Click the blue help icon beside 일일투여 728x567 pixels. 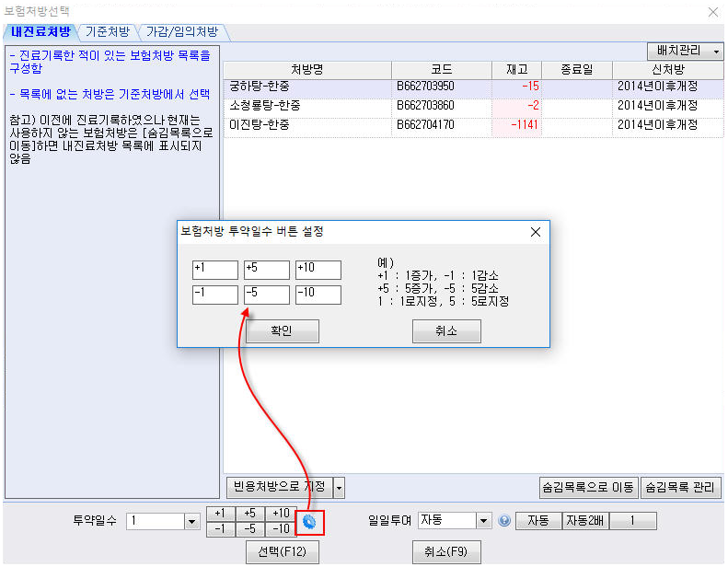tap(504, 521)
